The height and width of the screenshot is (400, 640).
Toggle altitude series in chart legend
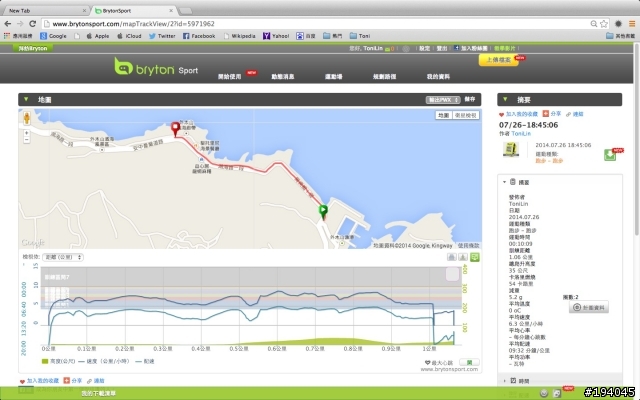[58, 361]
